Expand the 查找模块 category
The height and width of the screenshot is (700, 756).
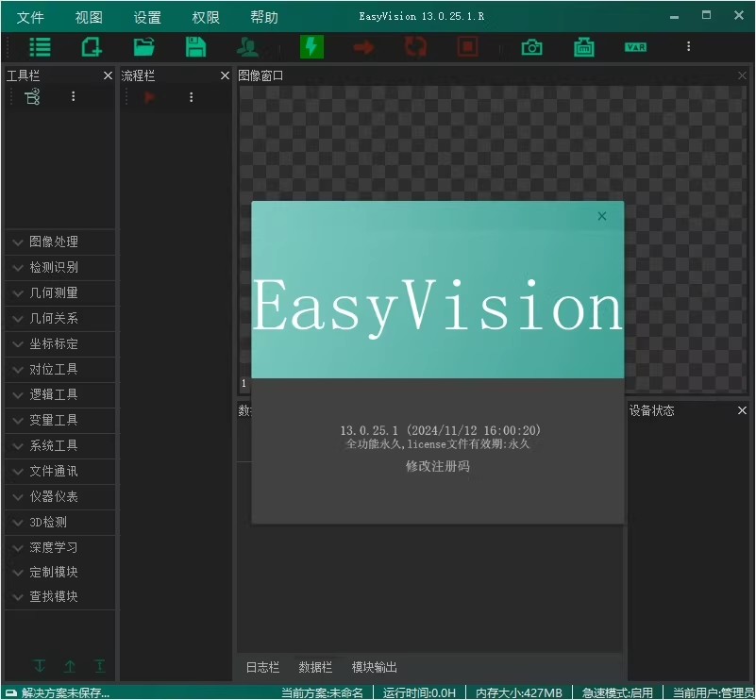(59, 597)
